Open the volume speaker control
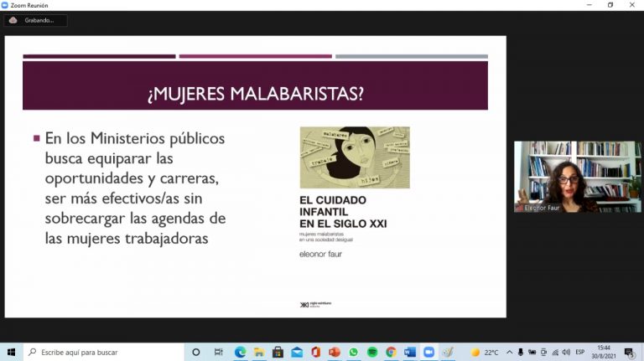 (566, 352)
